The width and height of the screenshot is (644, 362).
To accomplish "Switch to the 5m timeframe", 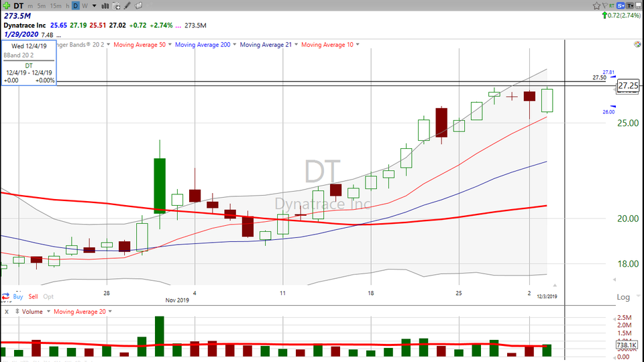I will [42, 6].
